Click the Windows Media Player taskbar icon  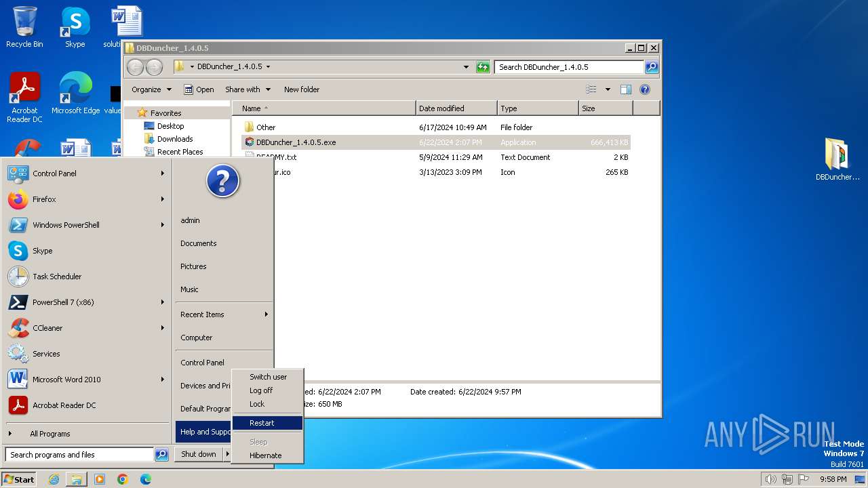click(100, 479)
